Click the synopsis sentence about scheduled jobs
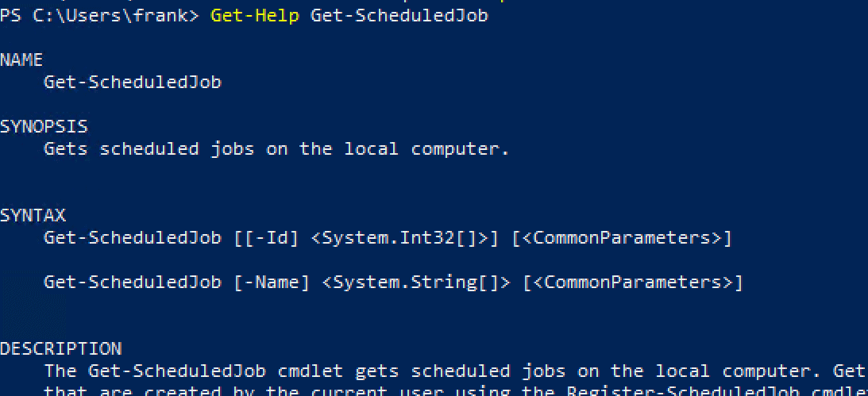This screenshot has width=868, height=396. point(276,148)
